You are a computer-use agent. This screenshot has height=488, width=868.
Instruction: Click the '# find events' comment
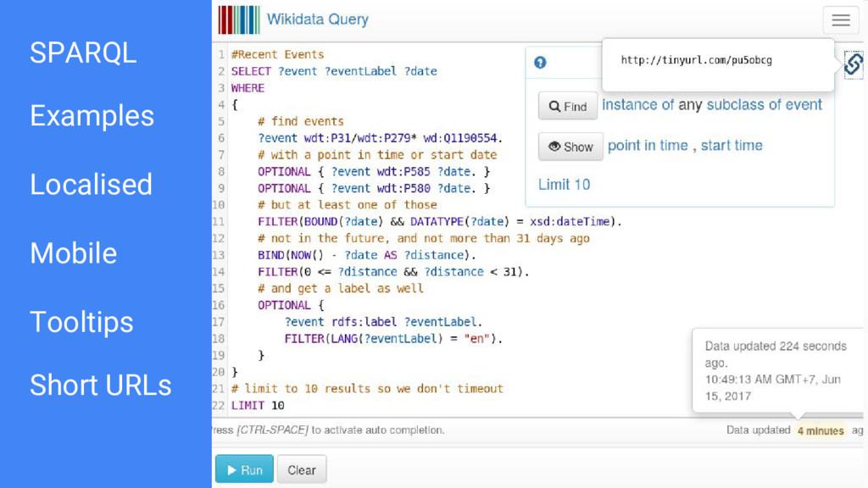pos(301,121)
